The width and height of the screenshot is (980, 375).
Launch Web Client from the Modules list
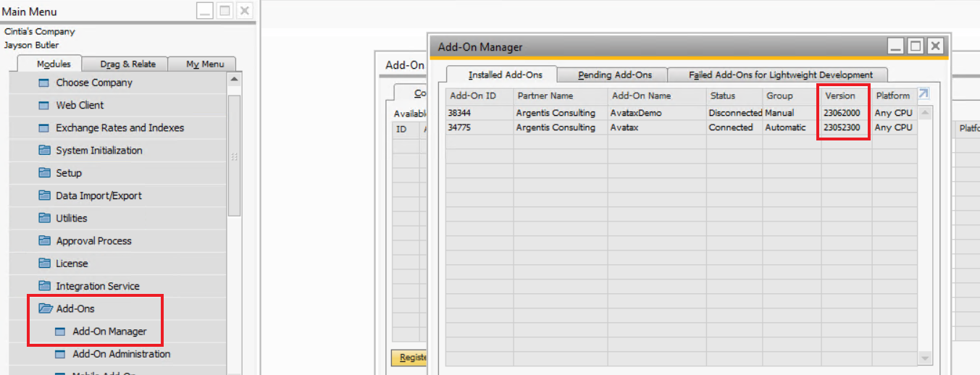click(80, 105)
